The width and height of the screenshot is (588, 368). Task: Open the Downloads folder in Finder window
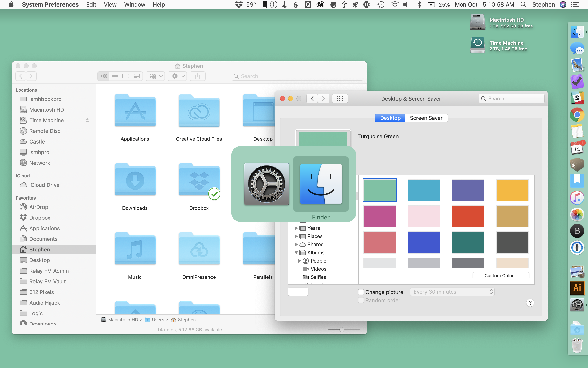(135, 180)
